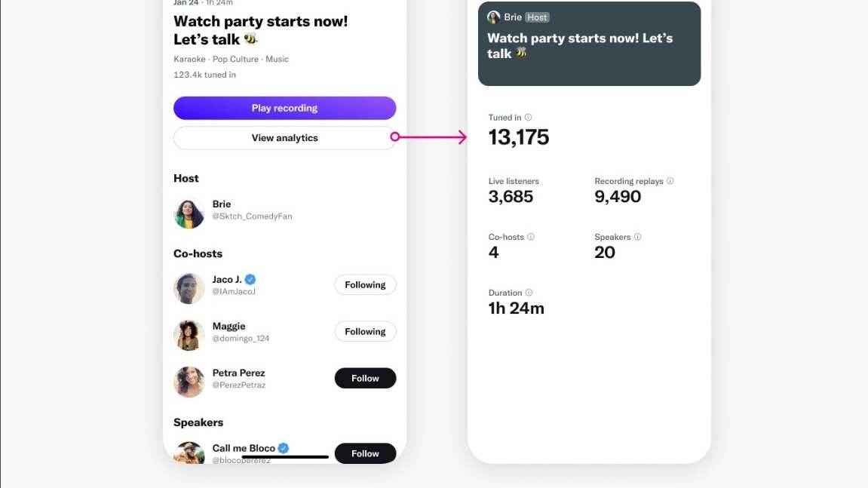Screen dimensions: 868x488
Task: Open Brie's host profile picture
Action: point(189,213)
